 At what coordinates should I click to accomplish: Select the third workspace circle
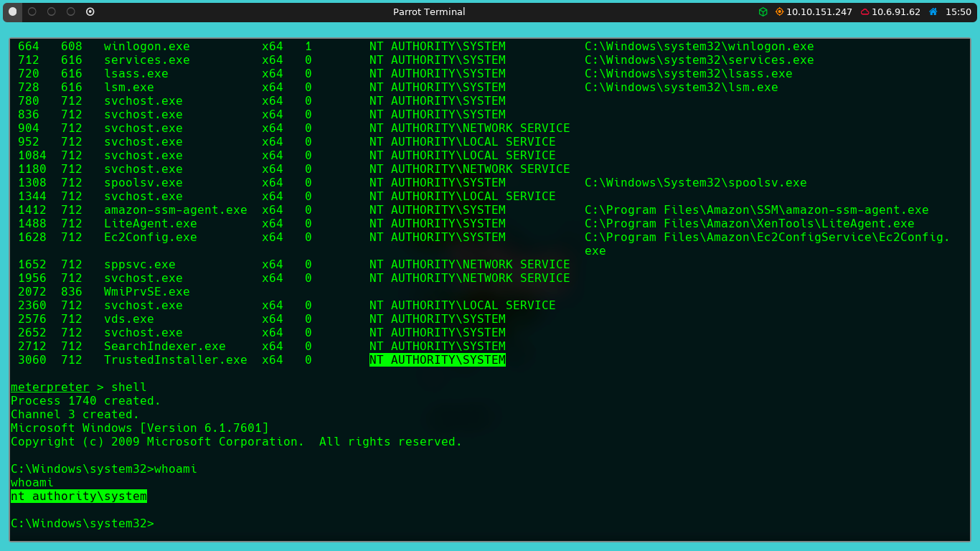[x=51, y=11]
